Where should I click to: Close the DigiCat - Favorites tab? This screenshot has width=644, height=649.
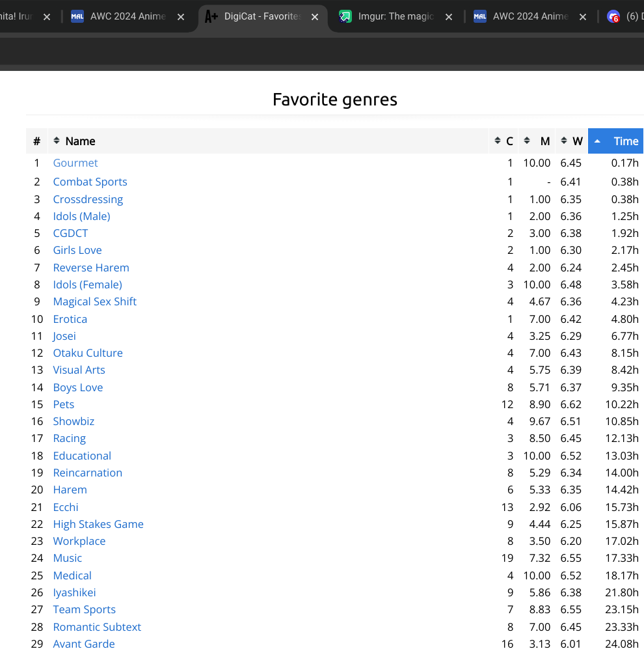tap(315, 17)
